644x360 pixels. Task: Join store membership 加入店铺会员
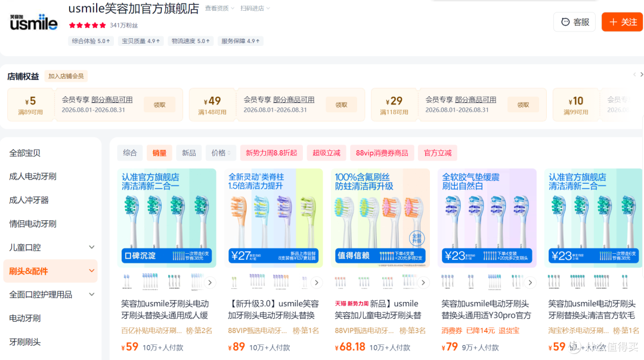click(x=66, y=76)
